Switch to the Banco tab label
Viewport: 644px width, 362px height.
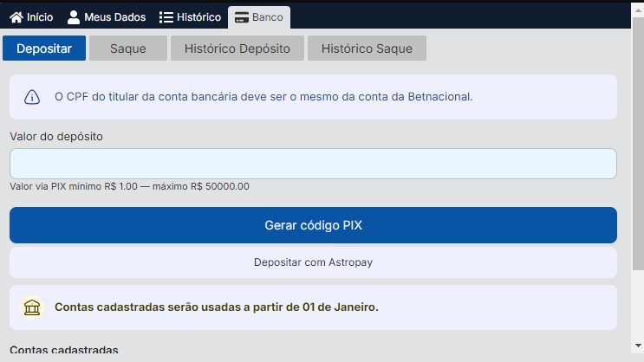pyautogui.click(x=267, y=17)
